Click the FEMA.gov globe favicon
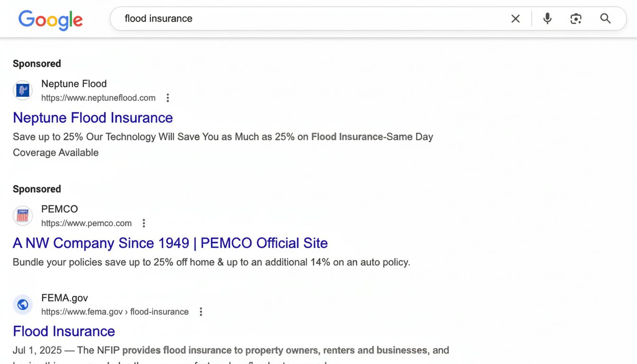Screen dimensions: 637x364 (22, 305)
